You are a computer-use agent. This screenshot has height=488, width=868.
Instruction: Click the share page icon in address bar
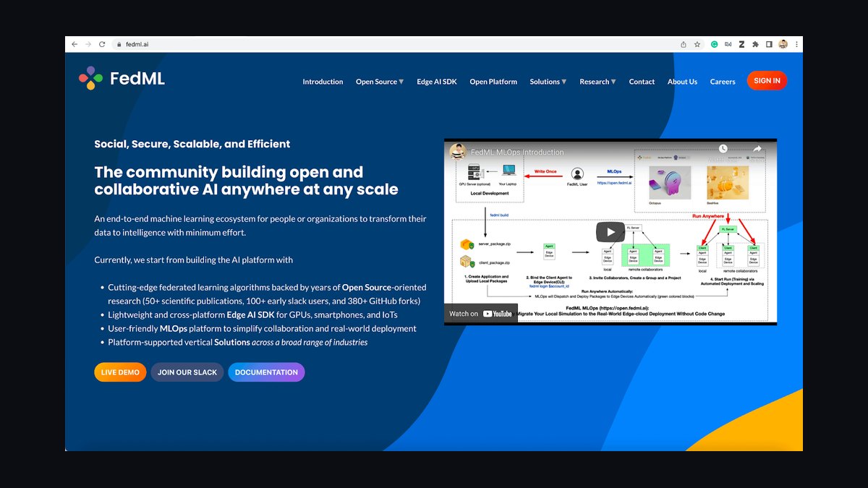click(684, 44)
